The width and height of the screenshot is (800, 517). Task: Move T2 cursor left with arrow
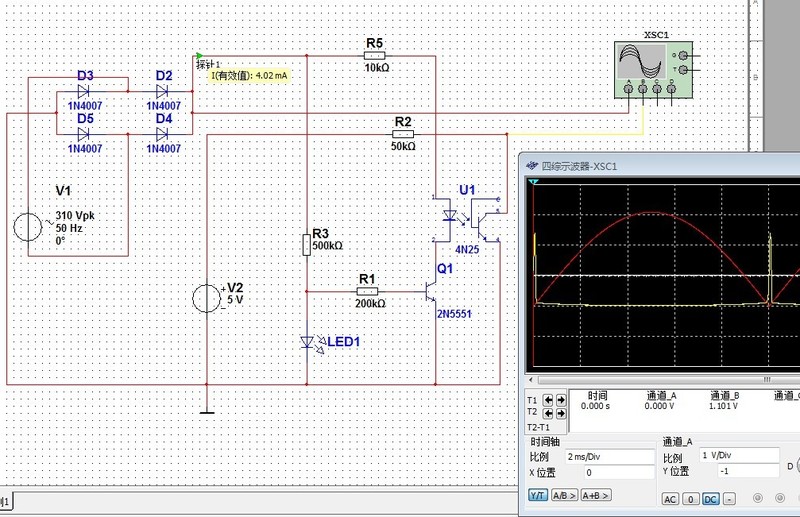548,413
